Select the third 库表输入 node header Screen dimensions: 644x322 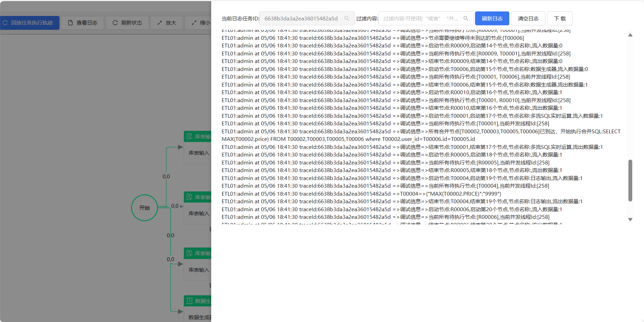coord(198,253)
